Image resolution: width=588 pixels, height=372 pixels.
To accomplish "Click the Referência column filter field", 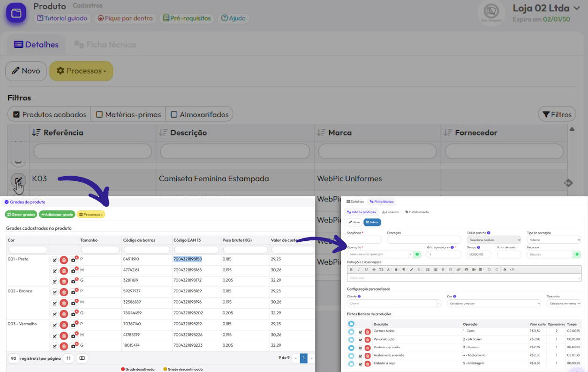I will coord(92,151).
